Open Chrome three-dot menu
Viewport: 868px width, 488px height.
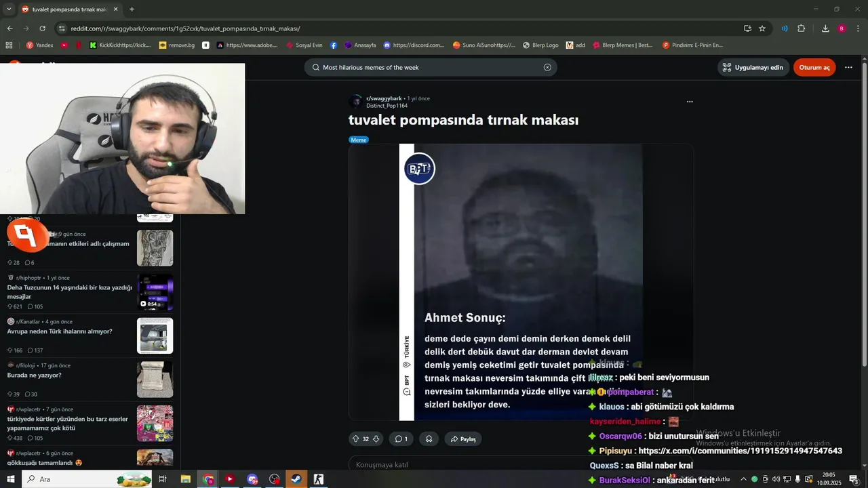(858, 28)
